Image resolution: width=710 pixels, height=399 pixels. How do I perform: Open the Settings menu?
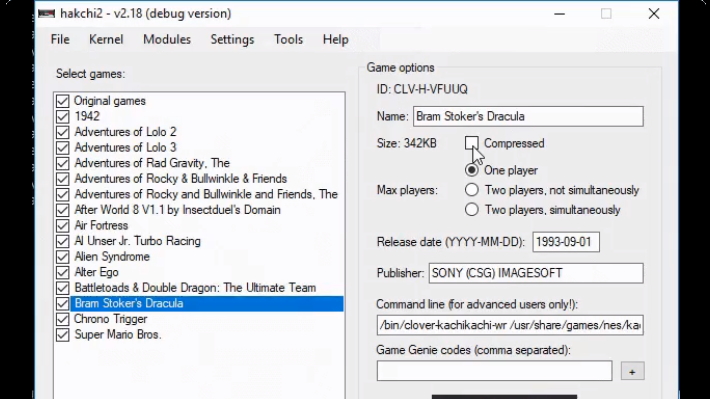pos(232,39)
